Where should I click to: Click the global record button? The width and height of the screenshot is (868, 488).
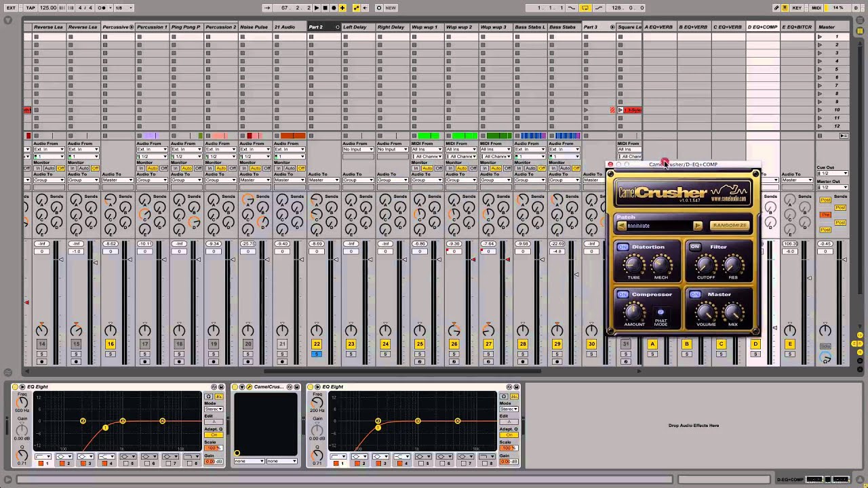tap(333, 7)
